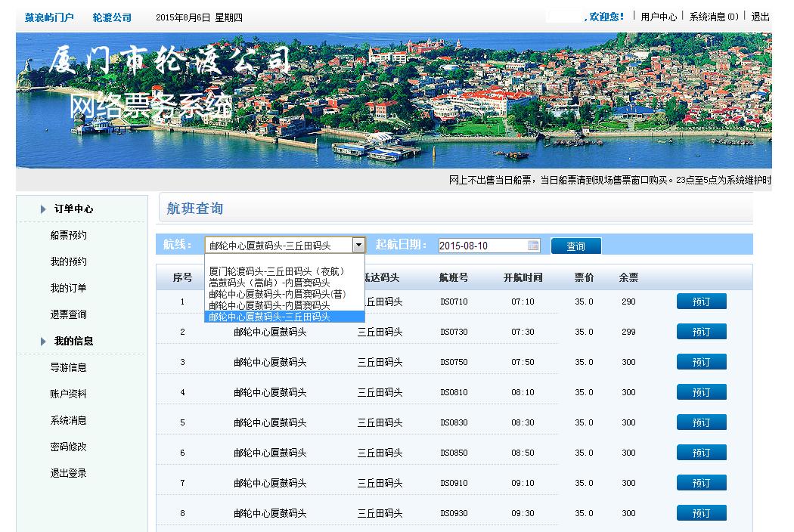
Task: Select flight number DS0910 cell
Action: point(454,483)
